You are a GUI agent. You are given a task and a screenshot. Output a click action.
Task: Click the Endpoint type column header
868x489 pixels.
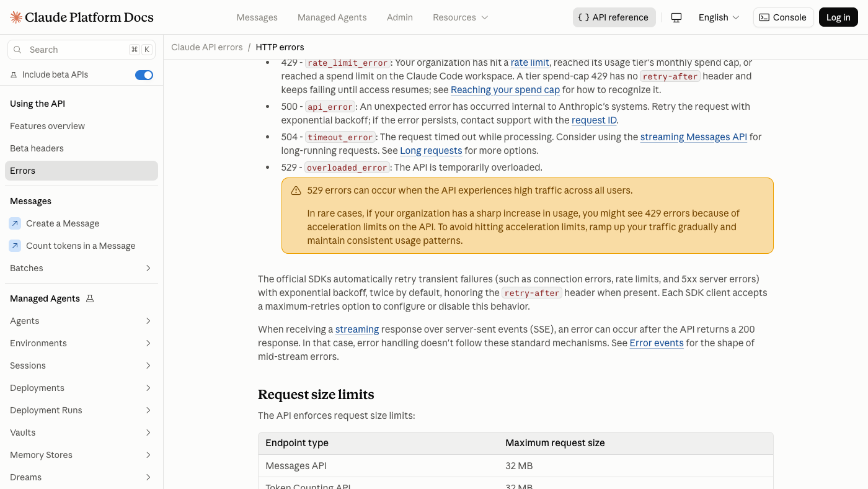297,443
